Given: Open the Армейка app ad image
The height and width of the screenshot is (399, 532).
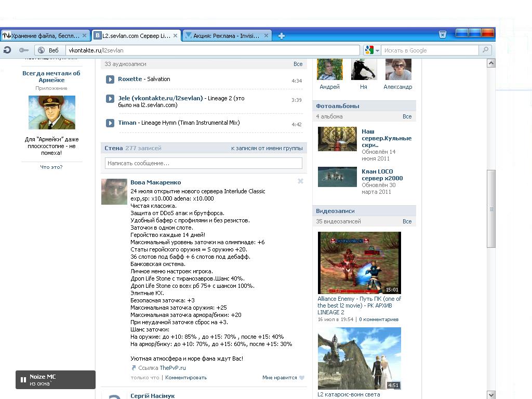Looking at the screenshot, I should [52, 112].
